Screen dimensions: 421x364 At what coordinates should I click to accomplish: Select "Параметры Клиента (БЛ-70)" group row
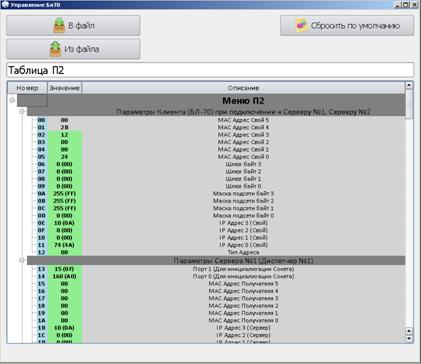point(216,112)
